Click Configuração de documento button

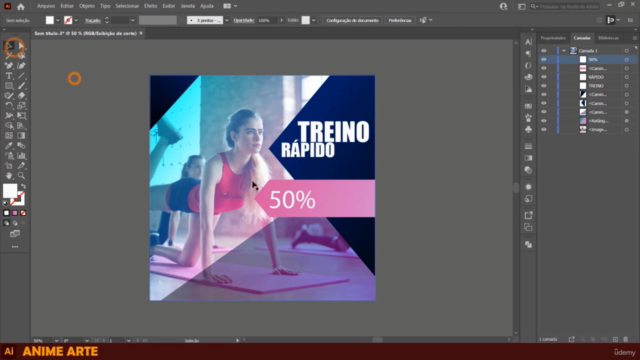352,20
